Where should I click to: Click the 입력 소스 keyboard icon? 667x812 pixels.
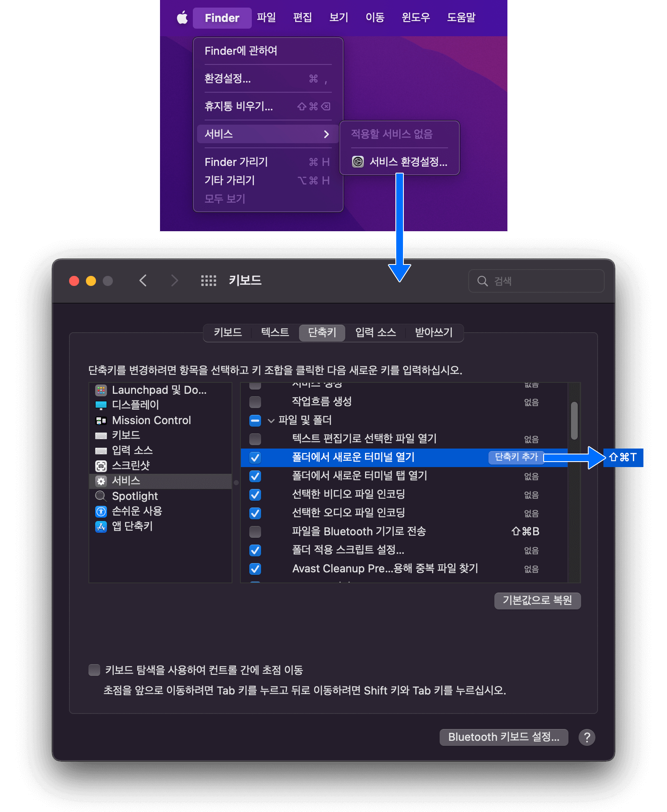point(101,451)
